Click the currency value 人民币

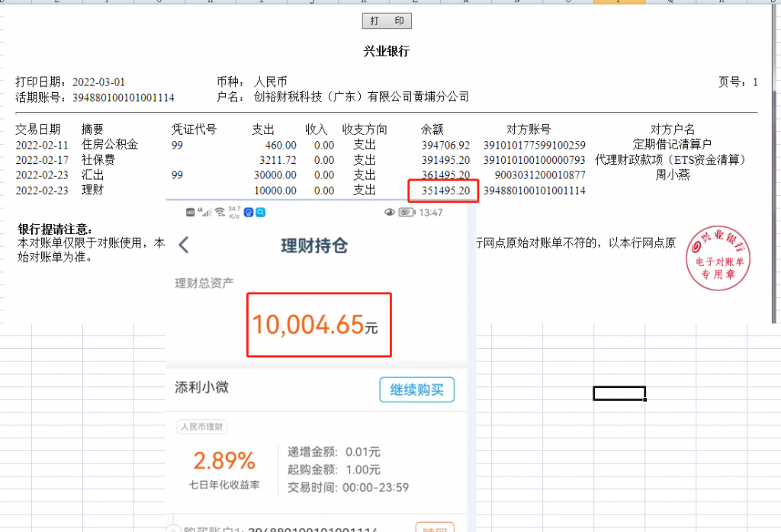coord(271,82)
